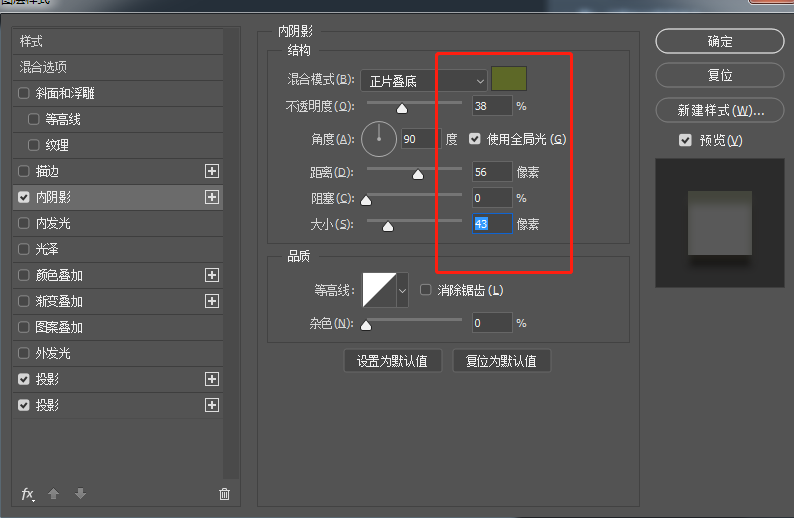Select 外发光 row in style list
Screen dimensions: 794x518
(x=117, y=353)
